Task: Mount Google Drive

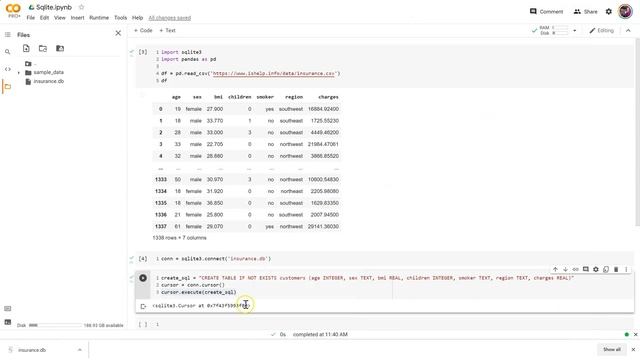Action: click(x=60, y=49)
